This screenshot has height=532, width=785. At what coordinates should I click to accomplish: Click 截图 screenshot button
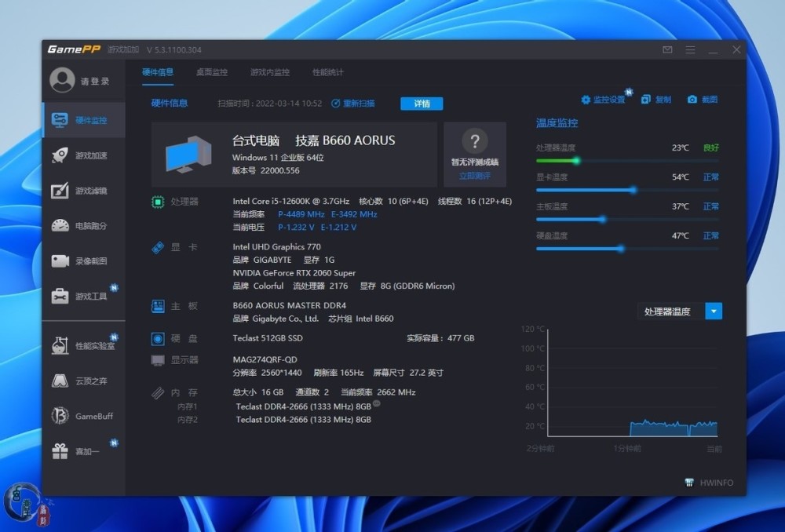coord(703,100)
